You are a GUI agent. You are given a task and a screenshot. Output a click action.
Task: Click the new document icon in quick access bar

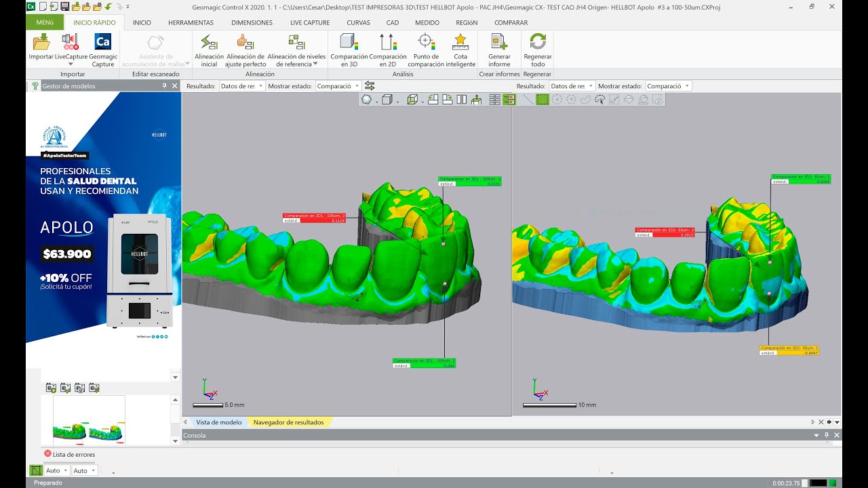click(43, 6)
